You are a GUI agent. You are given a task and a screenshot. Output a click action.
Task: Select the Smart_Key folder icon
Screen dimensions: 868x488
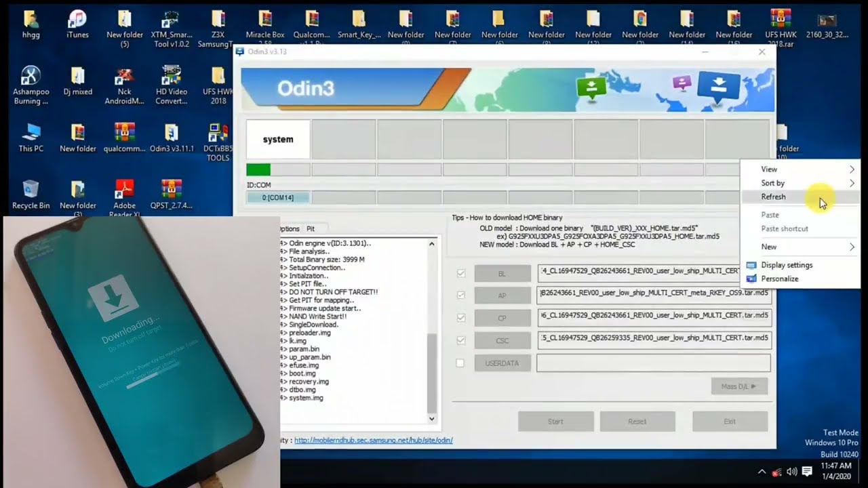359,24
